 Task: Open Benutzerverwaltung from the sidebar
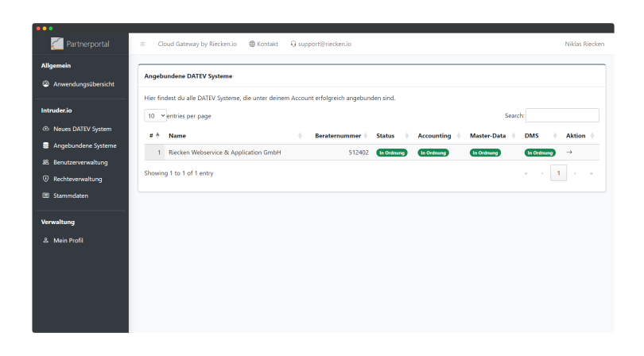[80, 162]
